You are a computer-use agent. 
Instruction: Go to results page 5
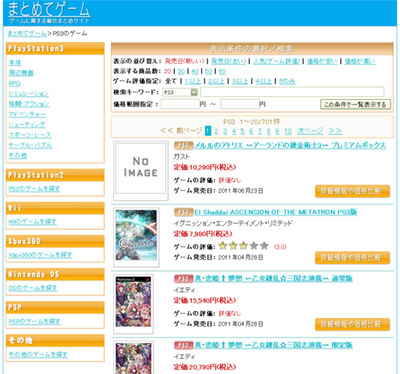242,131
